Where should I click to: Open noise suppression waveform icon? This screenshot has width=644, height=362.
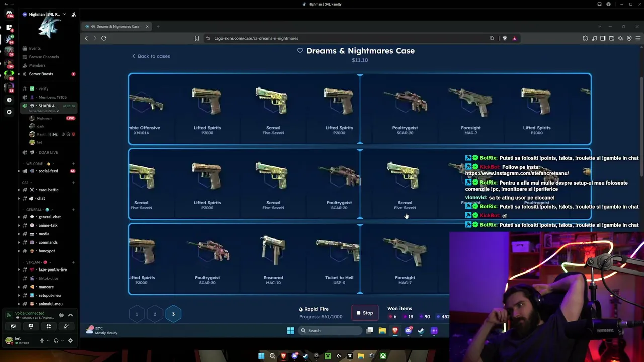(61, 316)
